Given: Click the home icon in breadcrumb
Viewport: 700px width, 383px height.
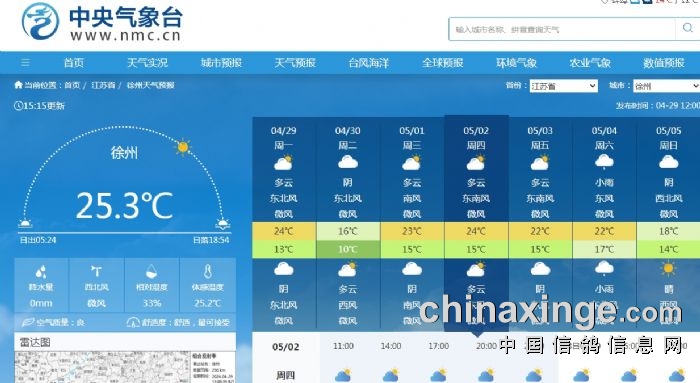Looking at the screenshot, I should [18, 85].
